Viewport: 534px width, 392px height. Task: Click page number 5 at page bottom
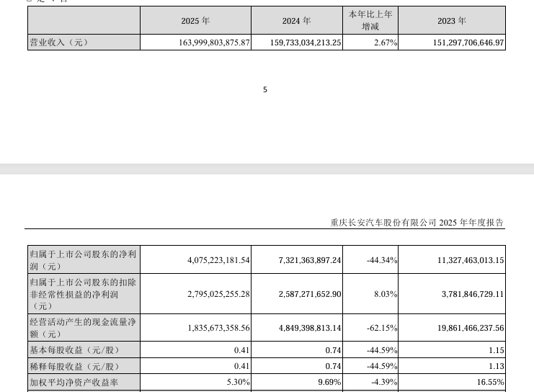tap(265, 90)
